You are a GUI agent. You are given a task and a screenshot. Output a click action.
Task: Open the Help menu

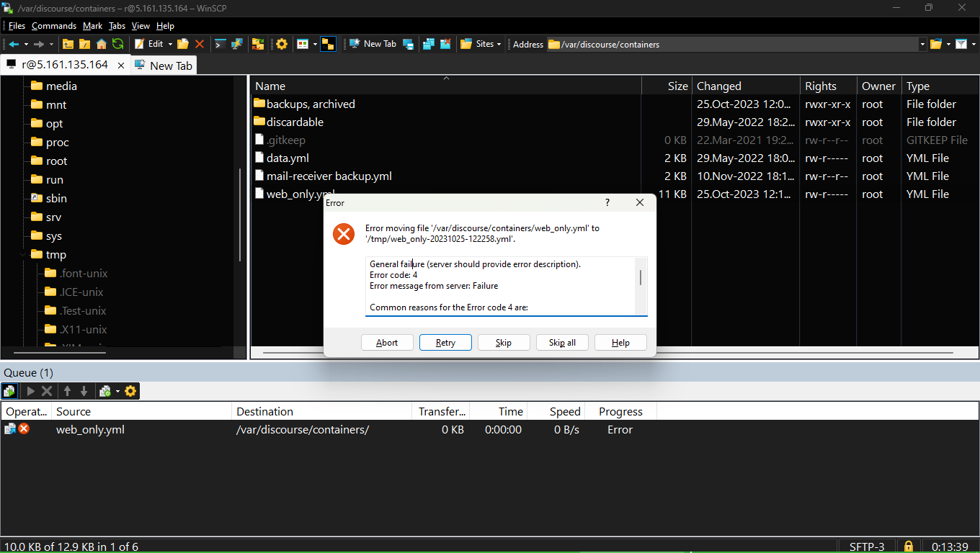tap(165, 26)
